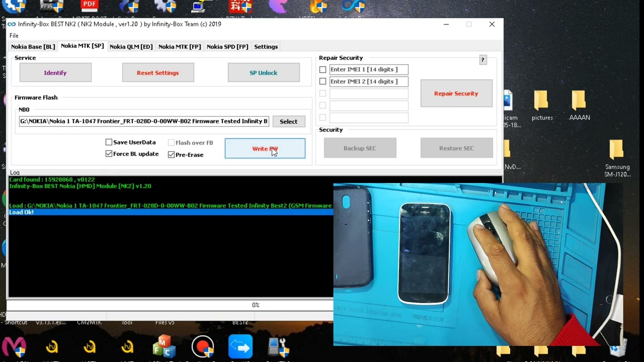Viewport: 644px width, 362px height.
Task: Click the Repair Security button
Action: 456,93
